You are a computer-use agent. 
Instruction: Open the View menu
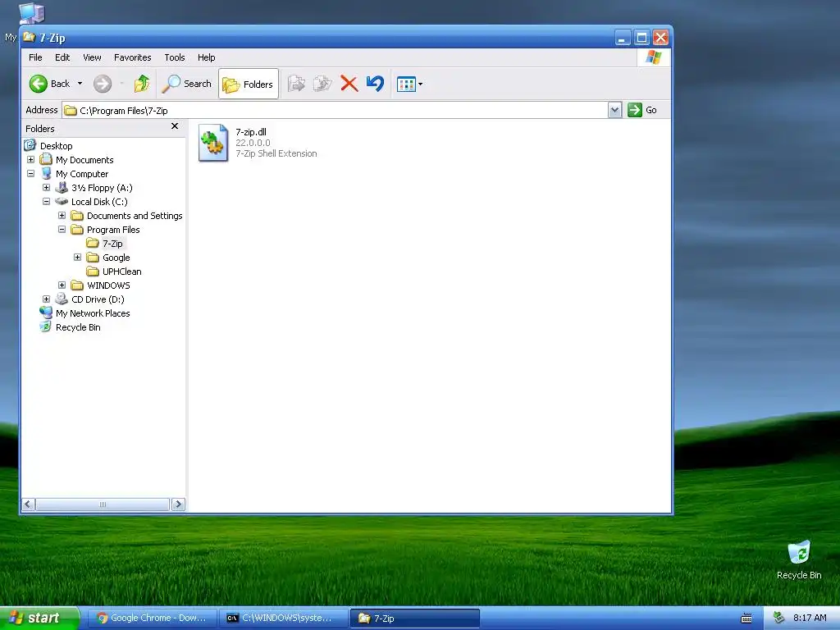pyautogui.click(x=92, y=57)
